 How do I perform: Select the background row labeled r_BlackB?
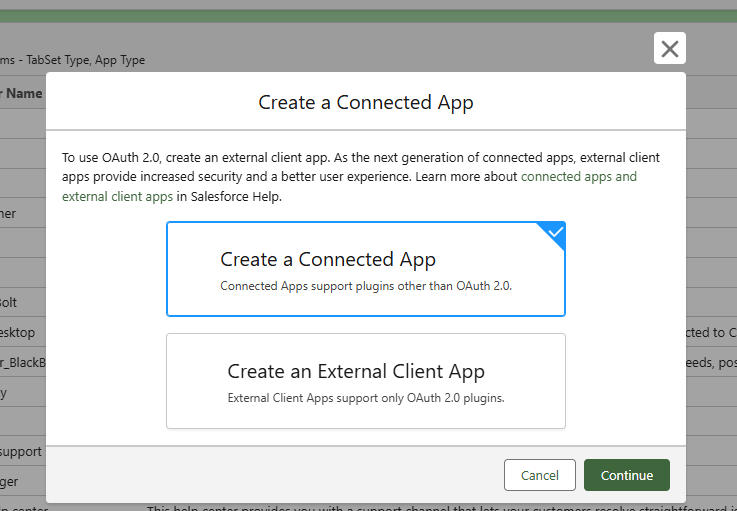pyautogui.click(x=22, y=362)
